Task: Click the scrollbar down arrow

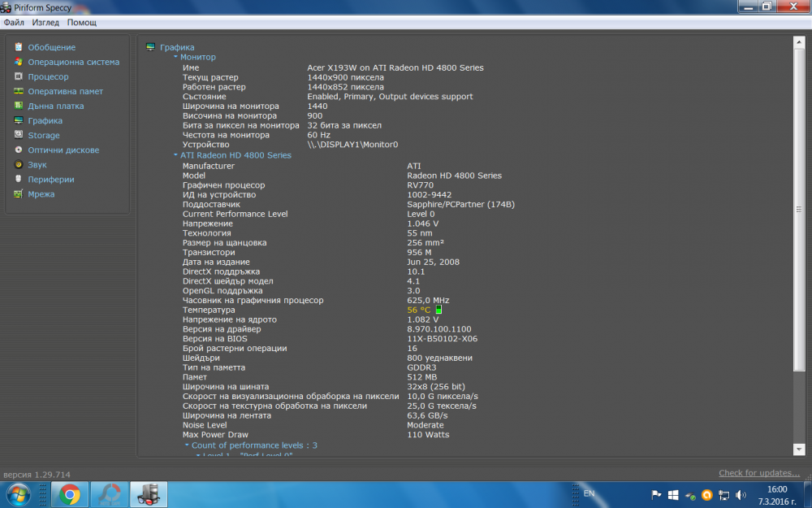Action: (798, 449)
